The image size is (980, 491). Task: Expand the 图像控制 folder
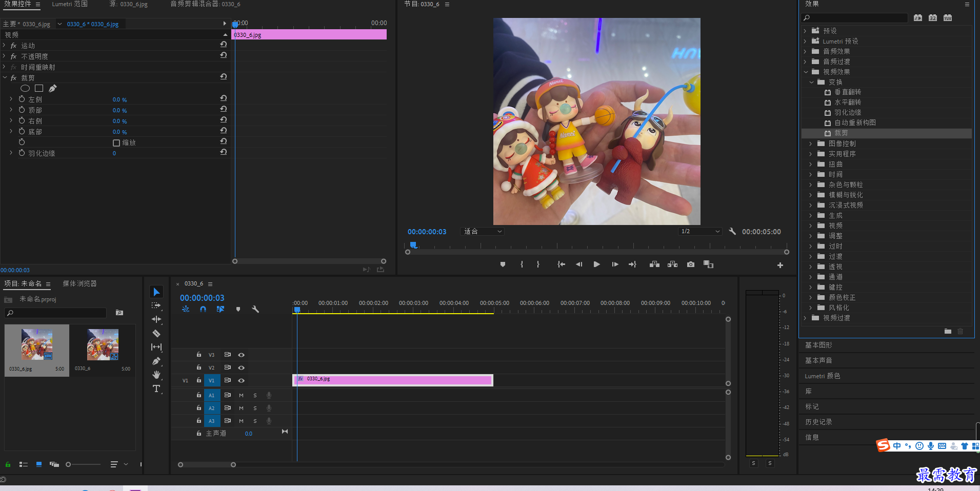tap(811, 144)
